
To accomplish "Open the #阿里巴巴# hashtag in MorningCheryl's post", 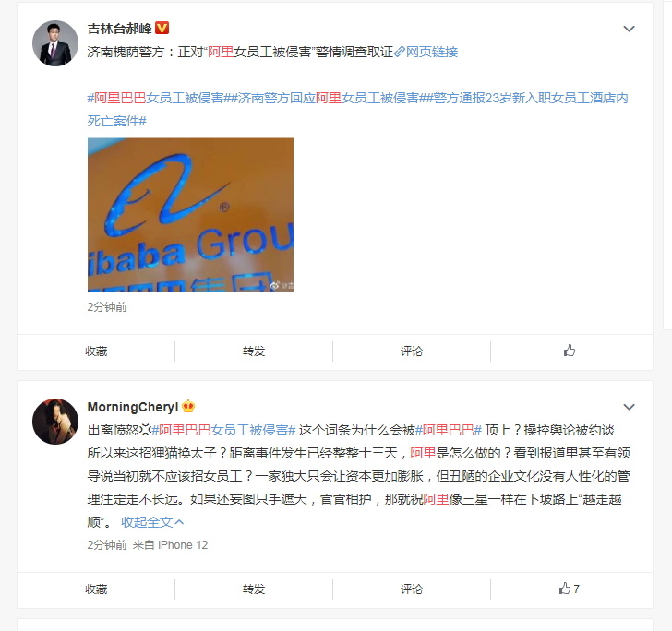I will pos(449,430).
